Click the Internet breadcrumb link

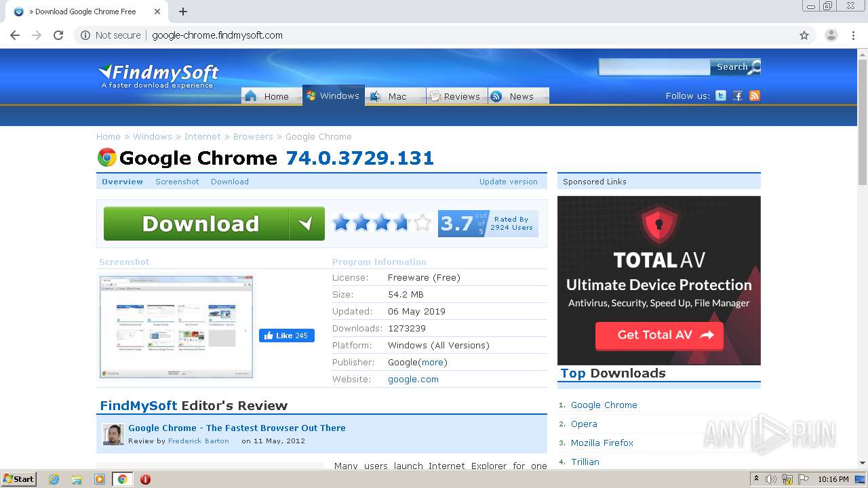tap(203, 136)
